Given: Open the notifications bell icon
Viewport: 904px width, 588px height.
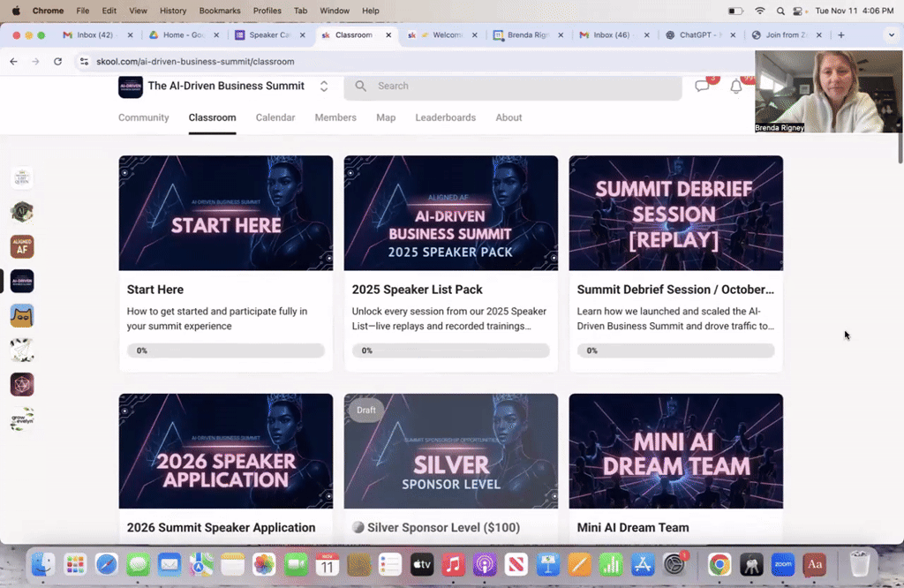Looking at the screenshot, I should [x=736, y=86].
